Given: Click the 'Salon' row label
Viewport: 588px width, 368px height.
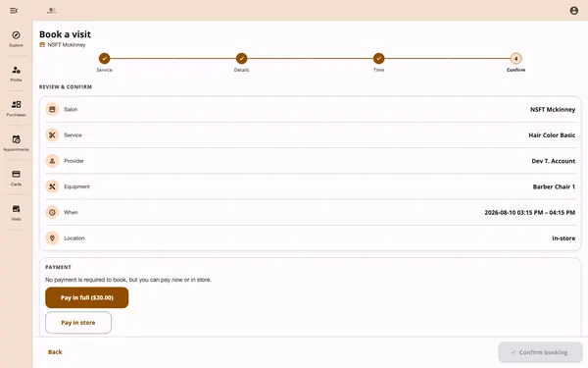Looking at the screenshot, I should [x=71, y=109].
